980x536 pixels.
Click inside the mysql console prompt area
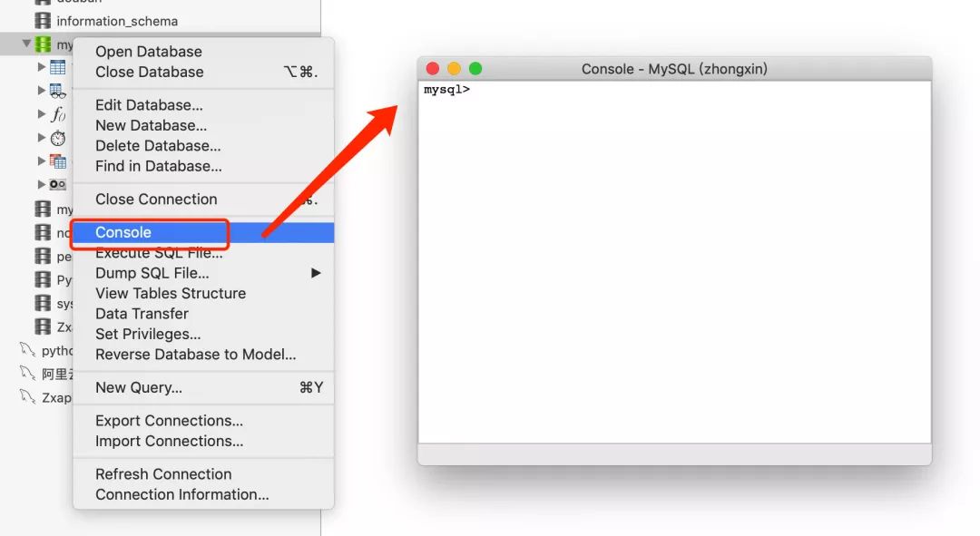(x=674, y=262)
